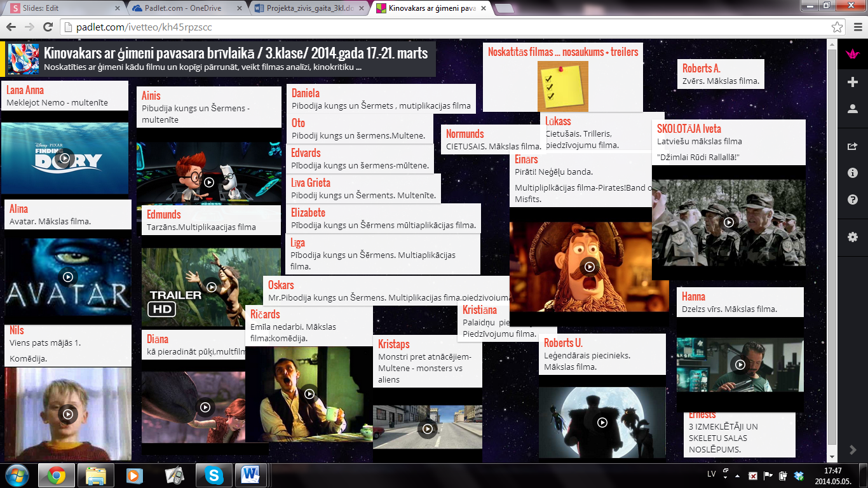Go back in browser history
Image resolution: width=868 pixels, height=488 pixels.
11,27
